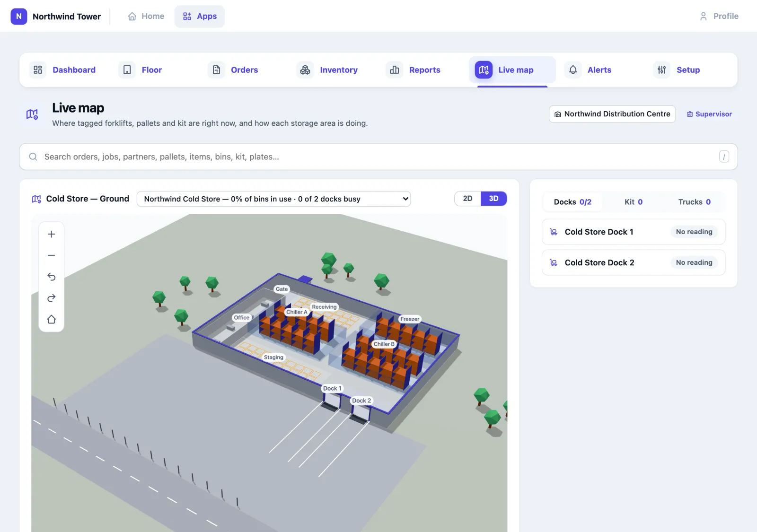Click the slash shortcut key badge
This screenshot has width=757, height=532.
(x=724, y=157)
